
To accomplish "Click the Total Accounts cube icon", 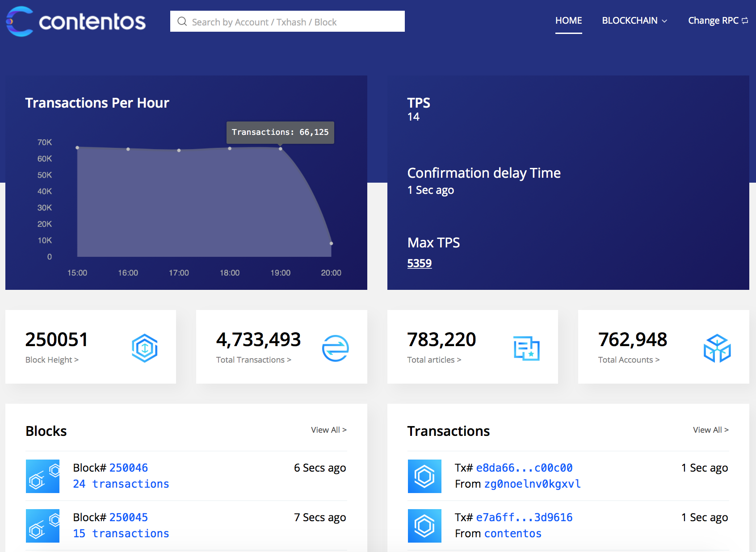I will point(717,348).
